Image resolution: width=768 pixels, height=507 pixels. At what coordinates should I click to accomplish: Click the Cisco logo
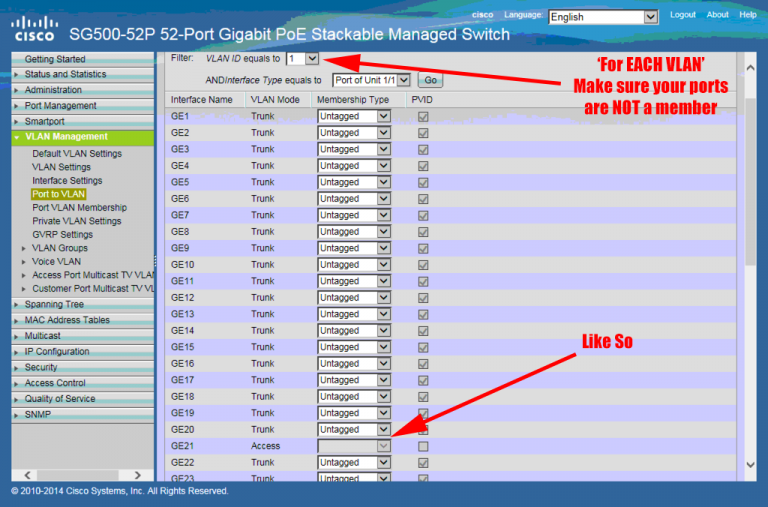34,28
